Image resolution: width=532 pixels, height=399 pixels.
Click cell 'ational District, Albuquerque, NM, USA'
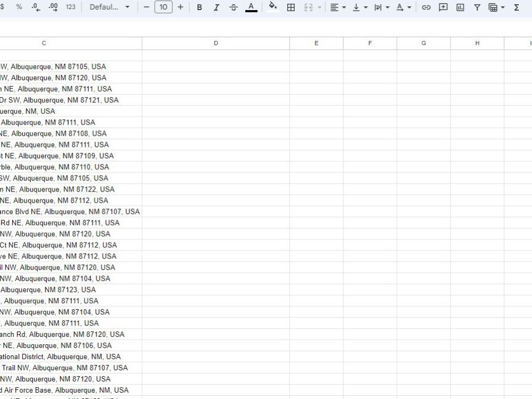[71, 356]
